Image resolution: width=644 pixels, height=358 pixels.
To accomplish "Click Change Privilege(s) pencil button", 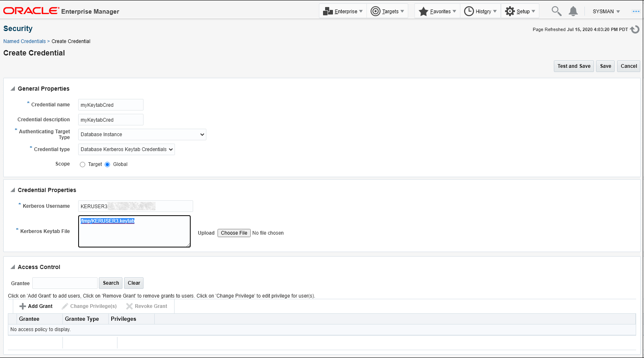I will tap(89, 306).
